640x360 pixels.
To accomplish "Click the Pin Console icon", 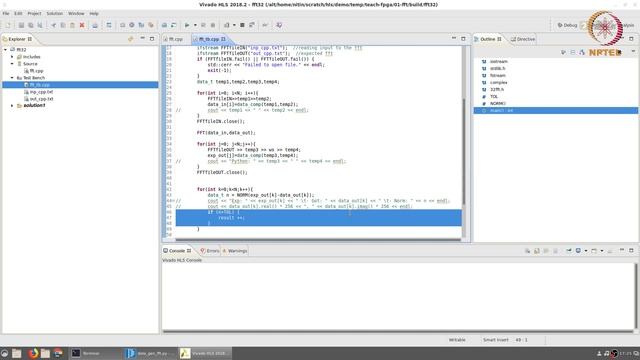I will coord(569,251).
